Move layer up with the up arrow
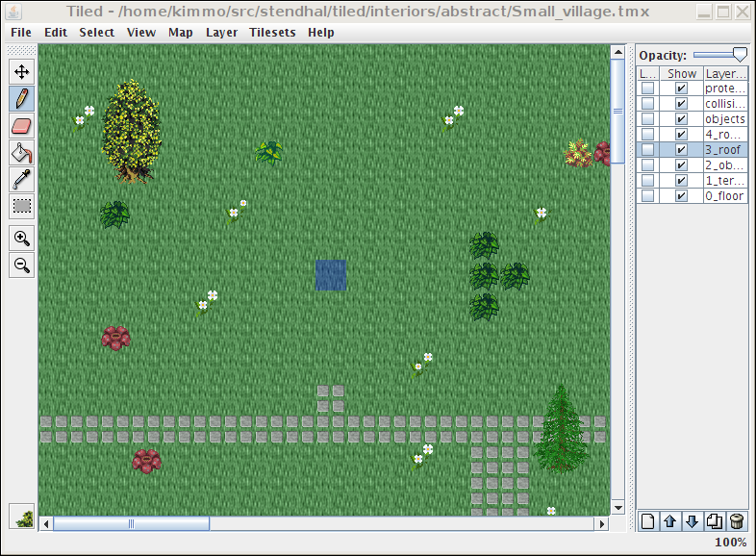Screen dimensions: 756x556 pyautogui.click(x=670, y=521)
